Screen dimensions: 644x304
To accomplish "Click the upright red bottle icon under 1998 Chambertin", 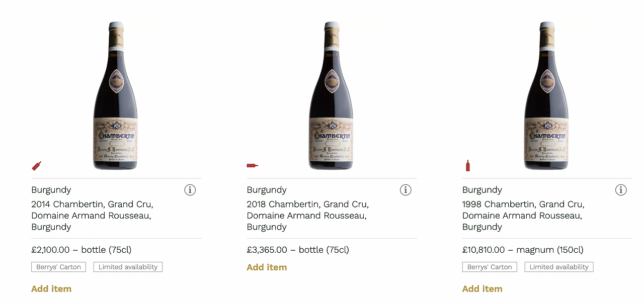I will click(468, 165).
